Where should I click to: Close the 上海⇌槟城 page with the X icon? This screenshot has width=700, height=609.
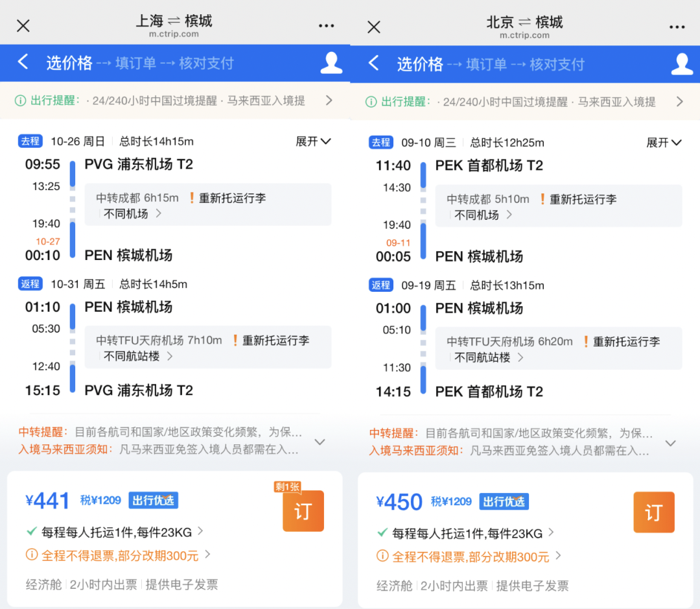click(x=23, y=26)
